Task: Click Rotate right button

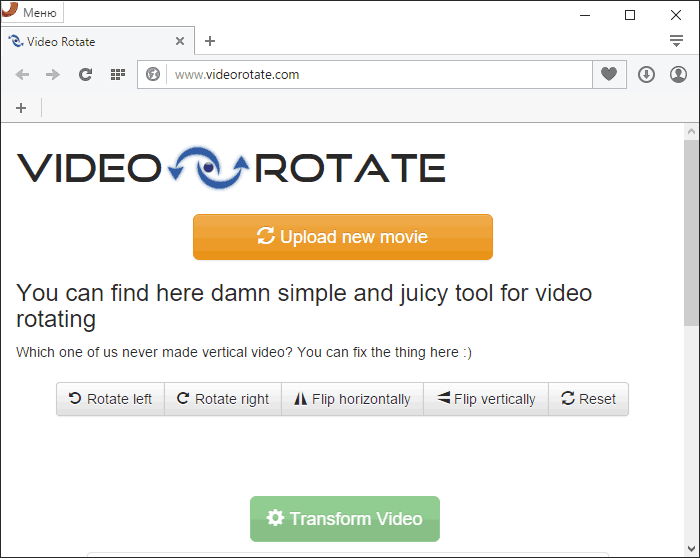Action: pyautogui.click(x=223, y=399)
